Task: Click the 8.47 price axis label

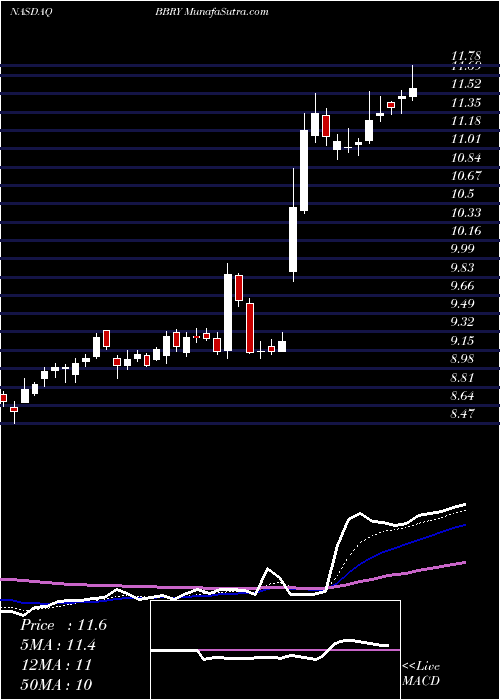Action: [463, 414]
